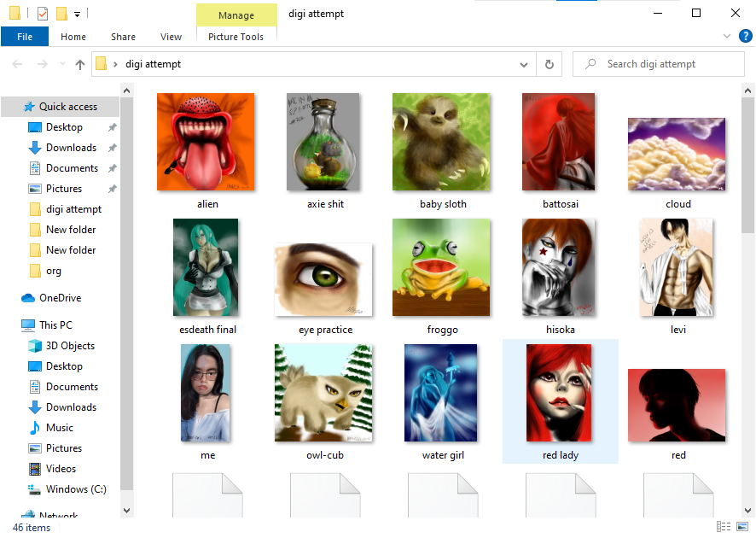756x538 pixels.
Task: Click the New folder quick access icon
Action: [x=61, y=14]
